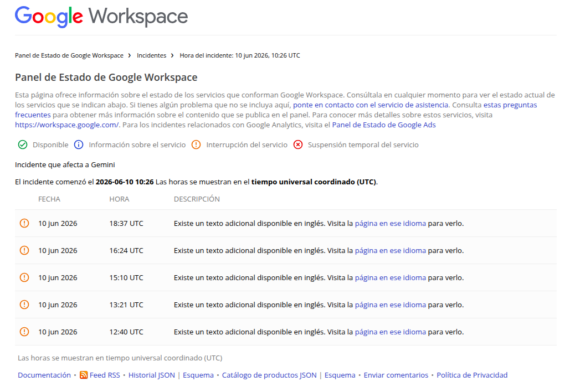This screenshot has height=392, width=575.
Task: Click the bold '2026-06-10 10:26' start time
Action: point(125,182)
